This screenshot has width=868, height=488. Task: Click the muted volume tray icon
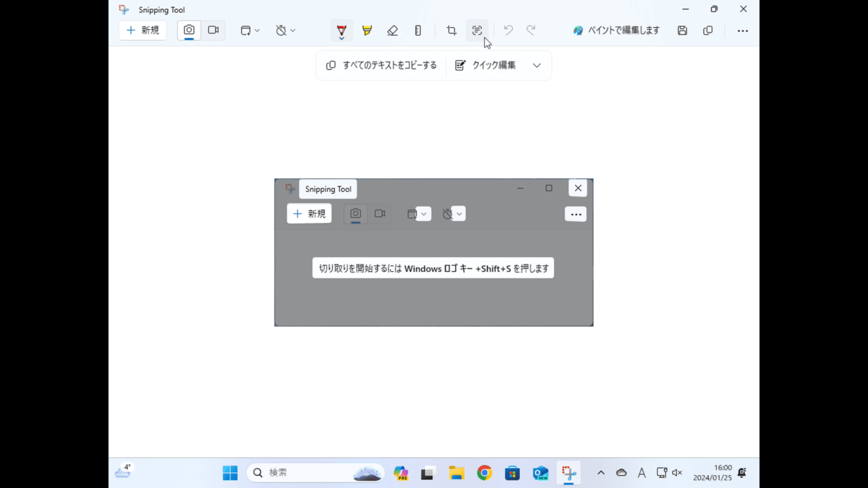677,473
